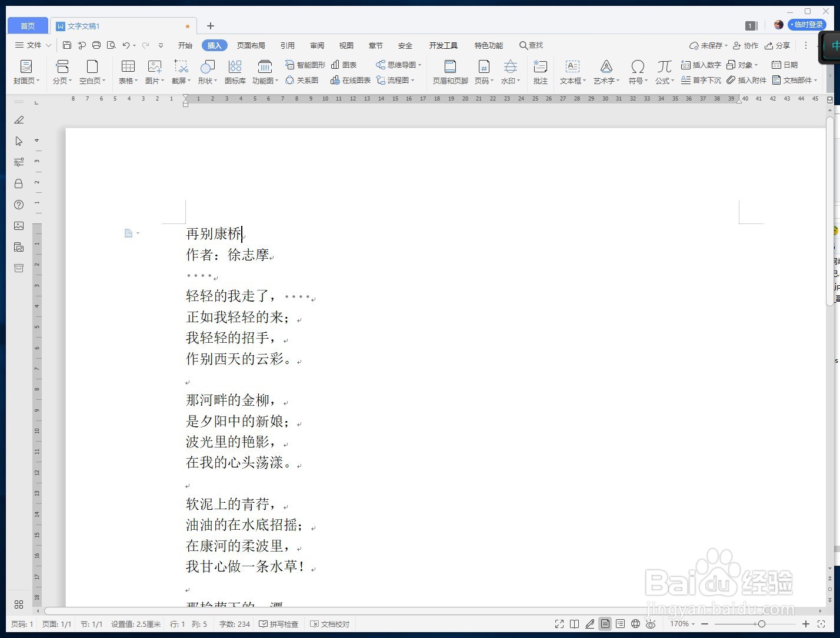Click 页眉和页脚 header and footer icon
The height and width of the screenshot is (638, 840).
click(451, 72)
